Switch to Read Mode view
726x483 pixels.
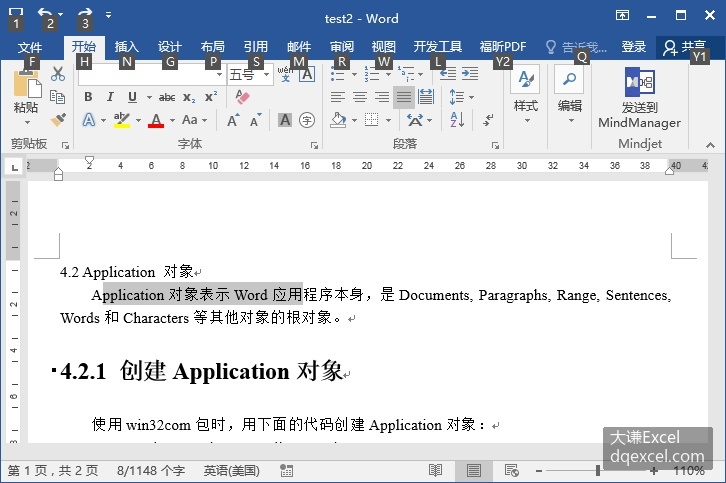click(x=435, y=470)
